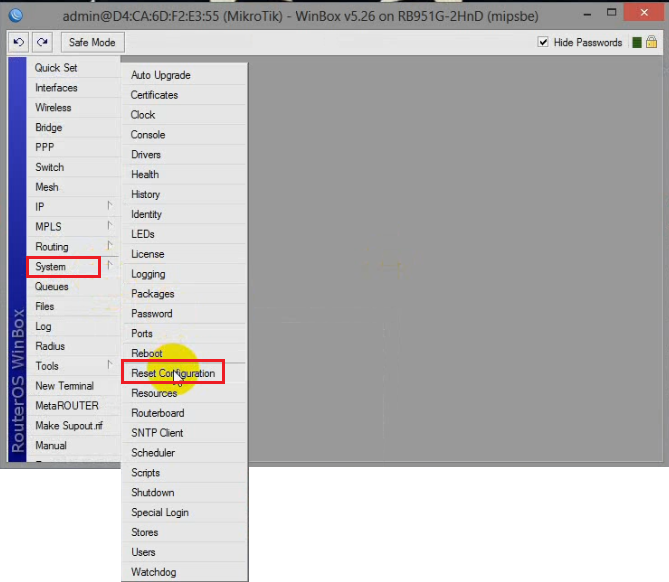Click the MPLS sidebar label

(48, 227)
